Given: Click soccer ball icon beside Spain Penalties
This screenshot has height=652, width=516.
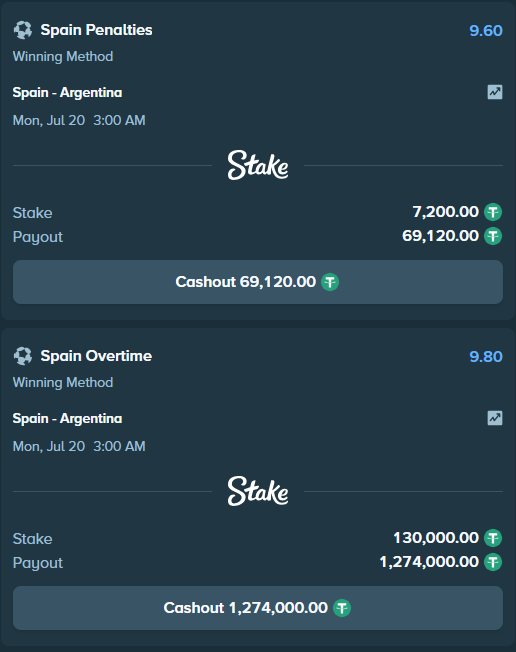Looking at the screenshot, I should point(23,30).
